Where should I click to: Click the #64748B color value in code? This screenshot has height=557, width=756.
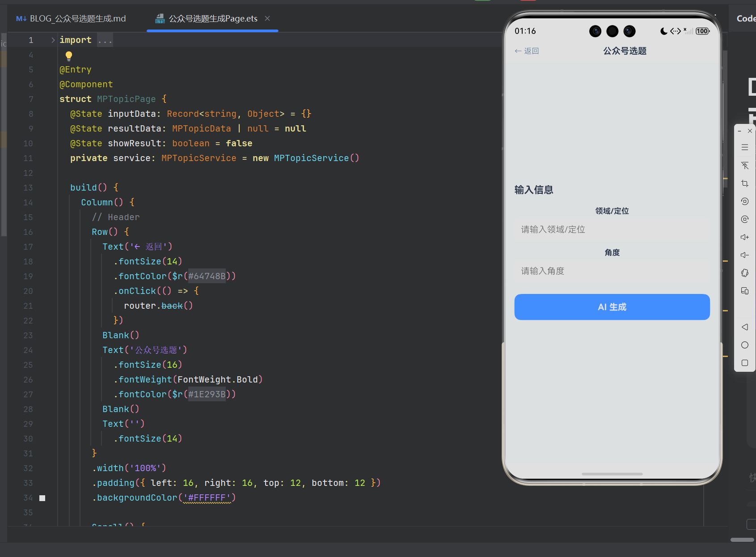(x=207, y=276)
